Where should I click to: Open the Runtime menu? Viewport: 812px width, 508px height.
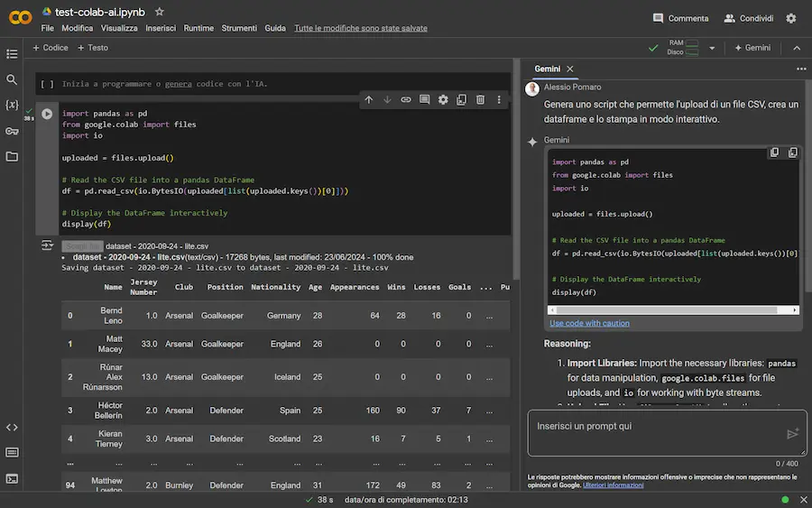pos(198,28)
